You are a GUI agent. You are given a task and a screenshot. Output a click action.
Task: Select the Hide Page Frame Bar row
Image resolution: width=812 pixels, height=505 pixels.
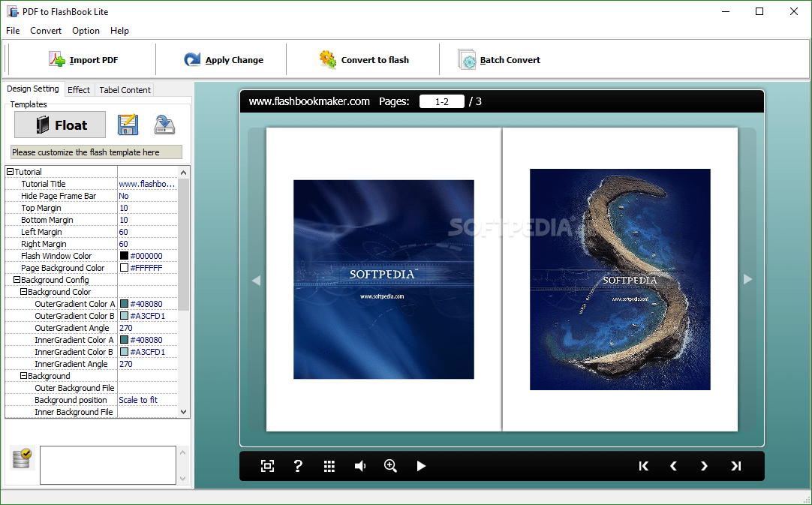(x=91, y=196)
